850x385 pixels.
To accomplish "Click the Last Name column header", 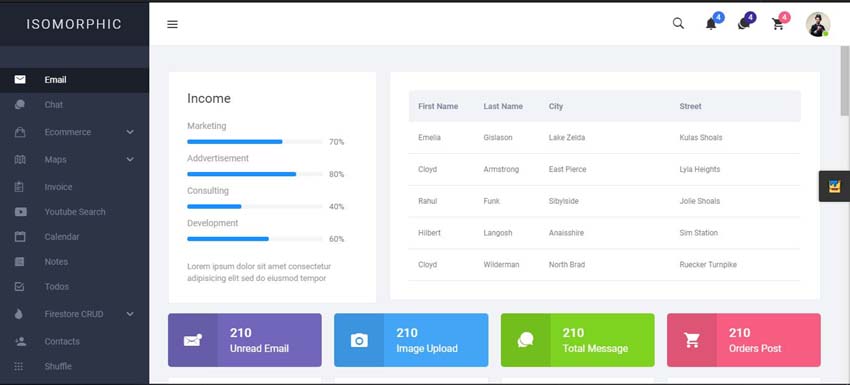I will tap(503, 106).
